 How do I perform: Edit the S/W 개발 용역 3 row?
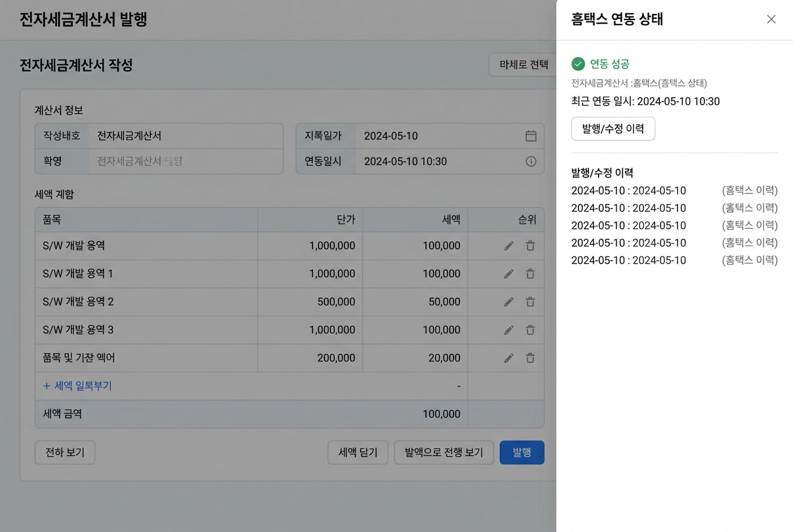[x=509, y=330]
